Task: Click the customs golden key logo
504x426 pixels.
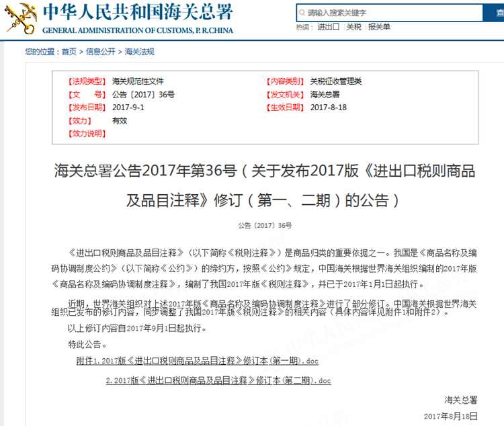Action: click(x=21, y=19)
